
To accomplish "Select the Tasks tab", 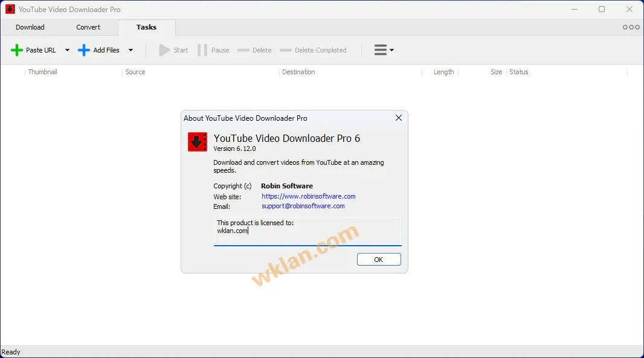I will click(x=147, y=27).
